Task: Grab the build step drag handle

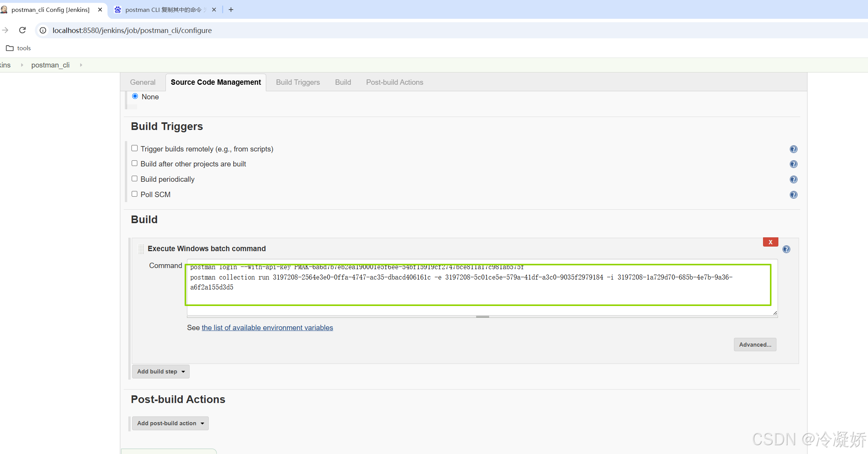Action: 141,249
